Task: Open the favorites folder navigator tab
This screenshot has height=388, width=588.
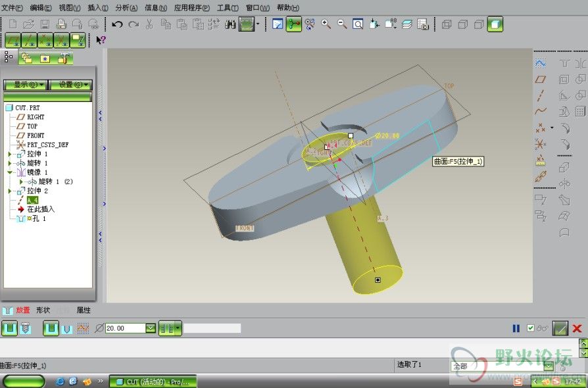Action: point(45,58)
